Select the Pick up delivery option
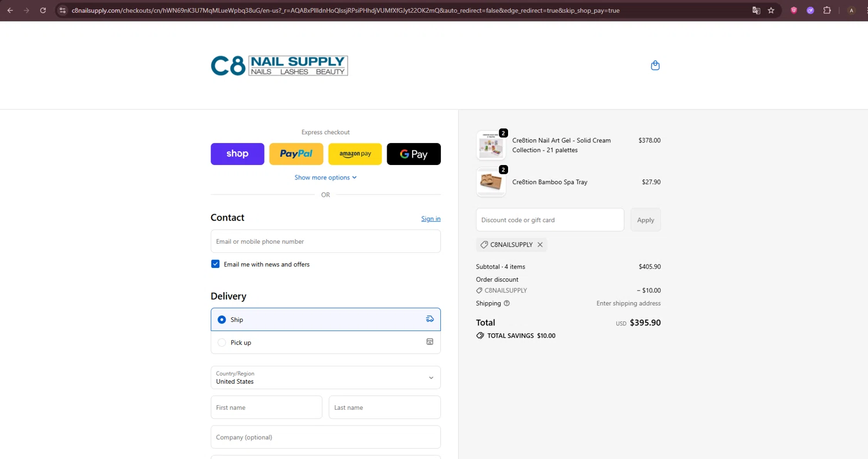 [326, 342]
